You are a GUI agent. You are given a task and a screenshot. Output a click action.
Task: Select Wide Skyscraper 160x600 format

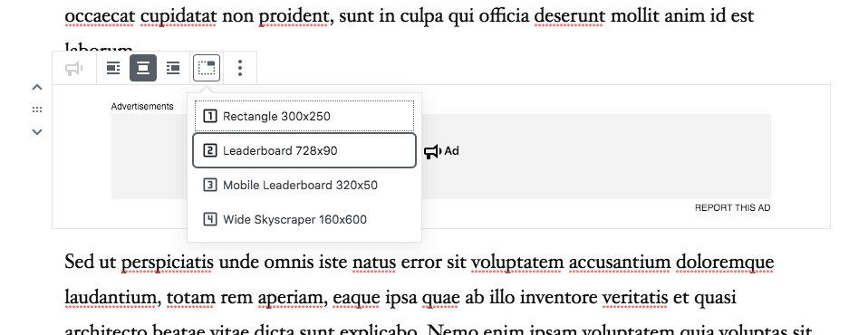click(x=304, y=219)
